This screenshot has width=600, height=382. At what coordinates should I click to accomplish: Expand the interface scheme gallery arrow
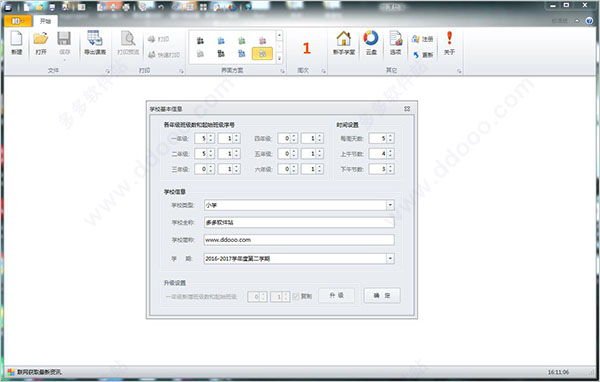point(279,59)
